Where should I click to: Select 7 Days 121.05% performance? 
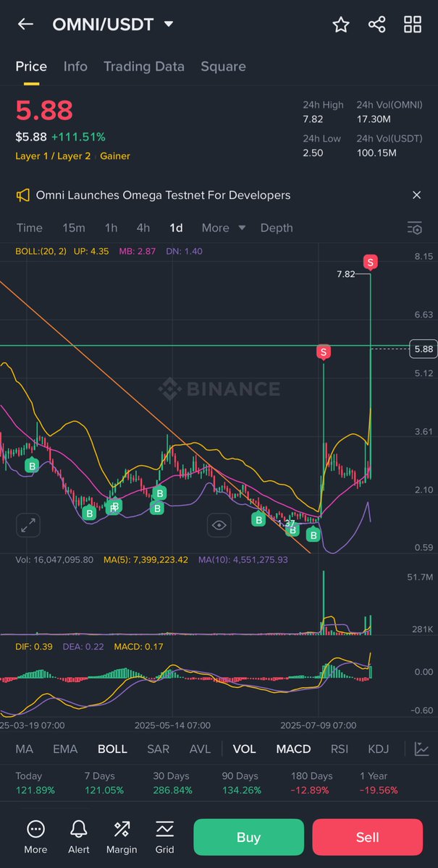point(104,783)
